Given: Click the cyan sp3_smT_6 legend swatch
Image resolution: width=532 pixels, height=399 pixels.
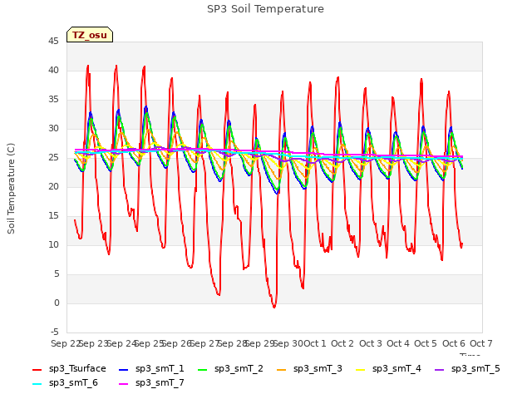Looking at the screenshot, I should tap(37, 384).
